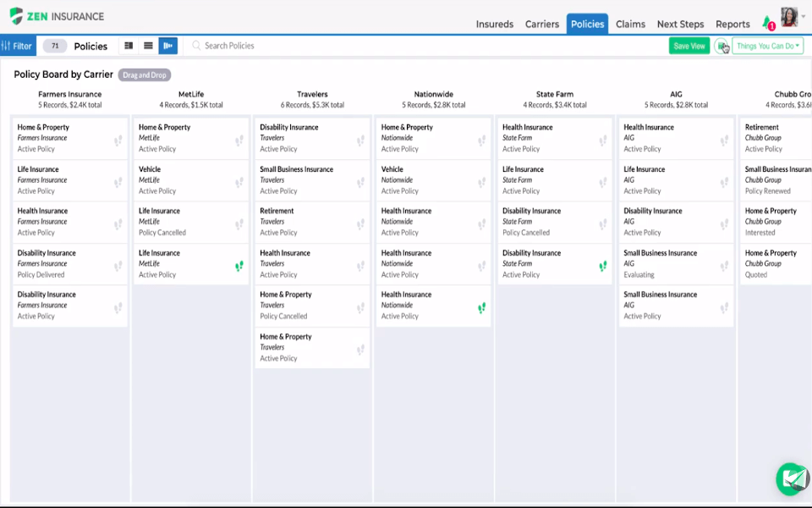The width and height of the screenshot is (812, 508).
Task: Click footsteps icon on Nationwide Home & Property card
Action: pos(481,141)
